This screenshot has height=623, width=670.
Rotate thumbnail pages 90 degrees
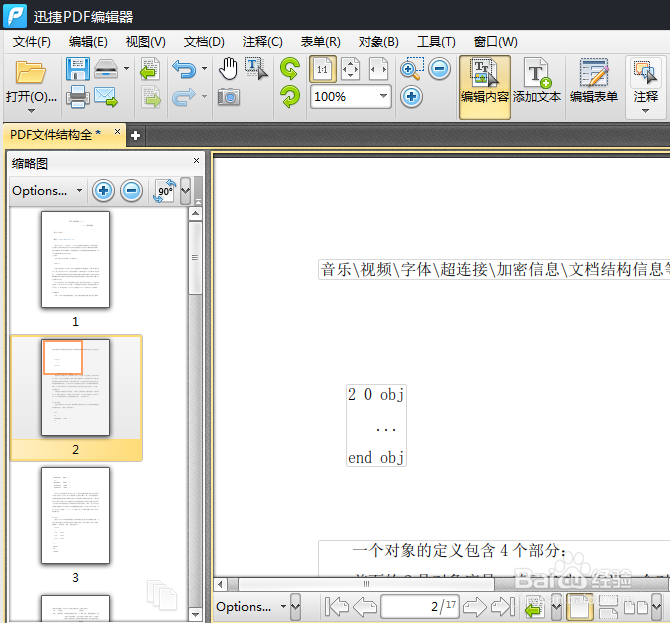click(165, 190)
